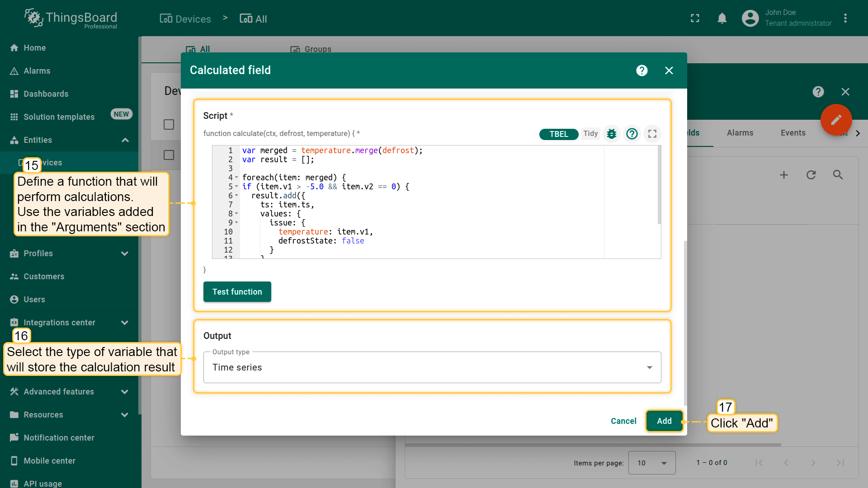Click the Test function button

pyautogui.click(x=237, y=292)
